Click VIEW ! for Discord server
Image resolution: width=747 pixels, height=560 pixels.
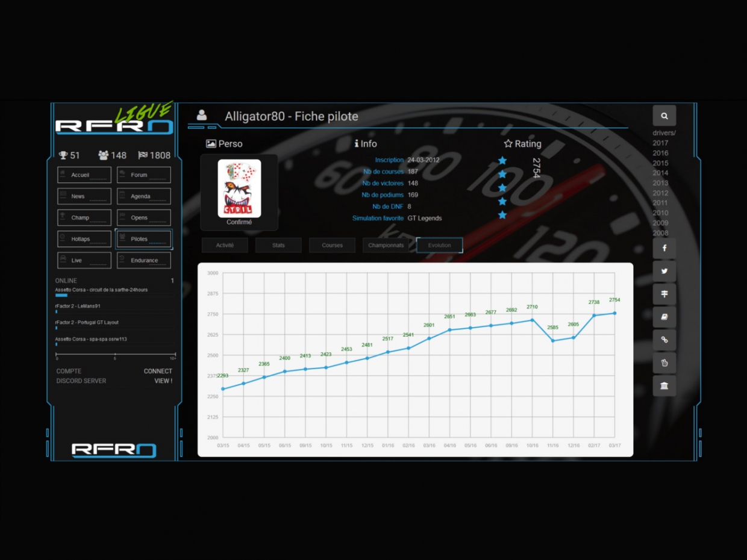(163, 381)
